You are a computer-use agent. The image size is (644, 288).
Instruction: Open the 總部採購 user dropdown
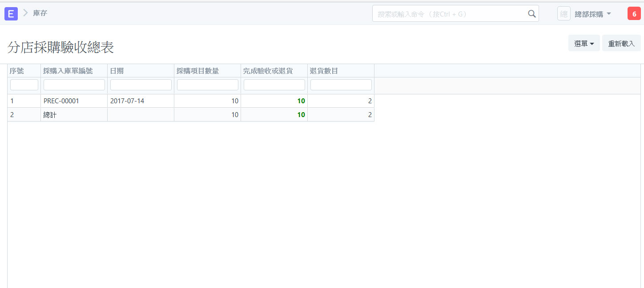pos(592,14)
